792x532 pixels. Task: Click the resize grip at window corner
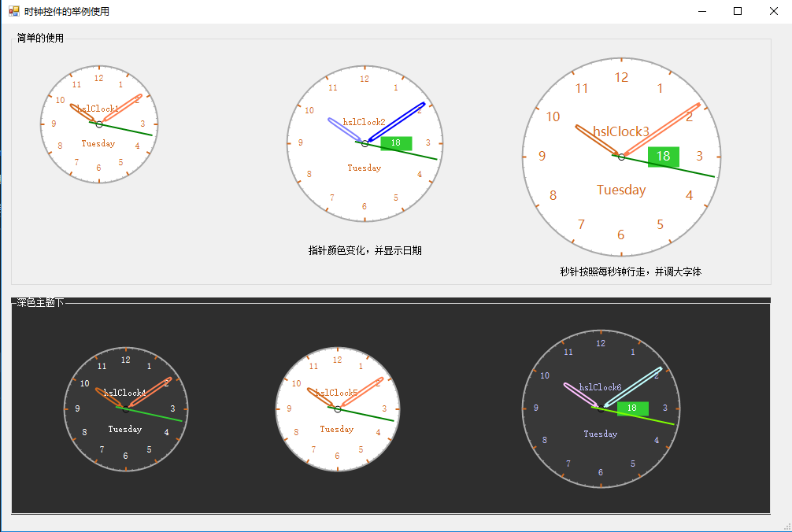click(787, 527)
